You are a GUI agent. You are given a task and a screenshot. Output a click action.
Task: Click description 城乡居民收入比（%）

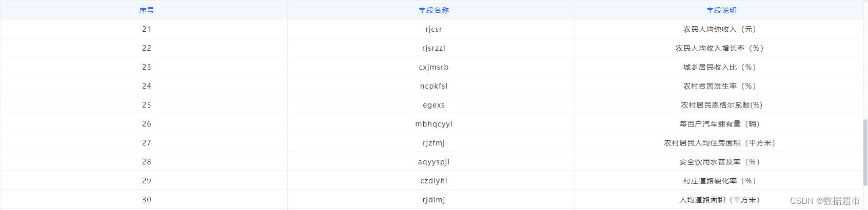719,67
